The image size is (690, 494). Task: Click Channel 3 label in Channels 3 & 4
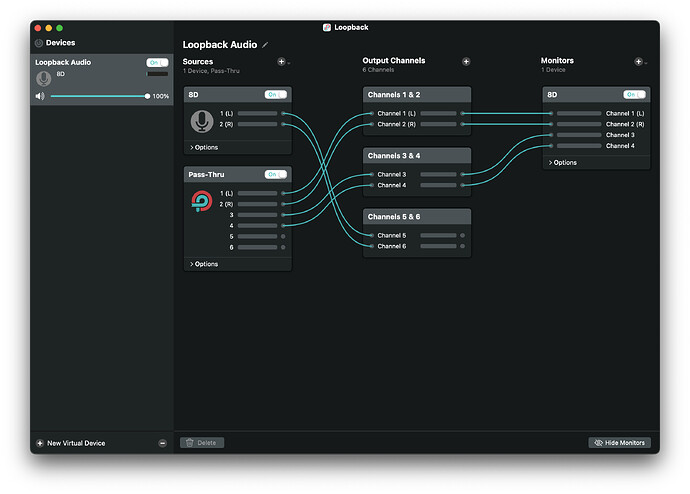[x=392, y=175]
